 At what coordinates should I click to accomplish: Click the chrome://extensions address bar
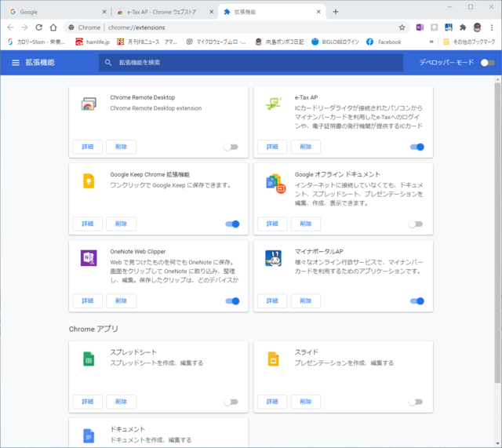click(x=237, y=27)
